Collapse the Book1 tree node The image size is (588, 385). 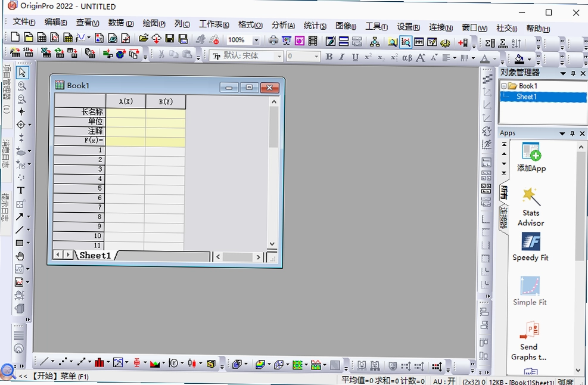coord(503,86)
